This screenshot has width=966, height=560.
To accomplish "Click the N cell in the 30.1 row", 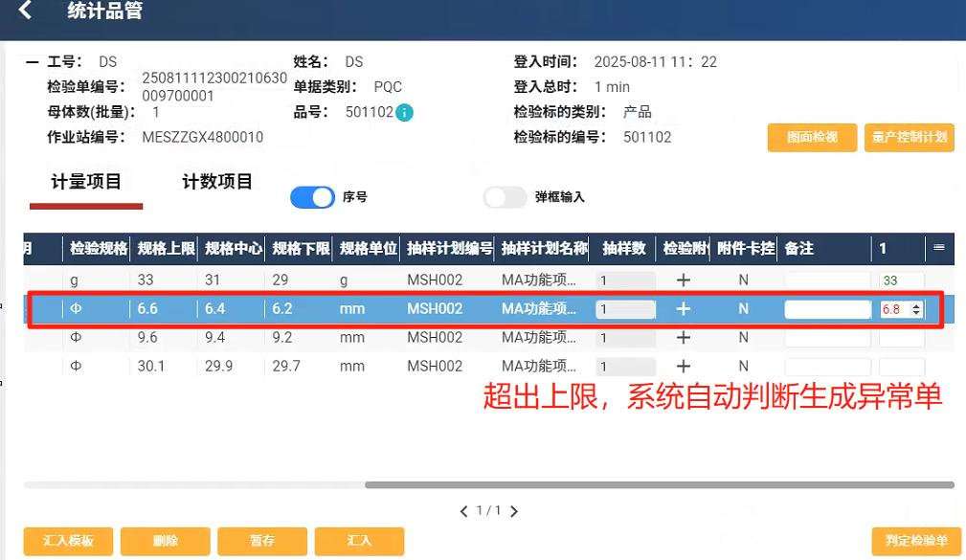I will [744, 367].
